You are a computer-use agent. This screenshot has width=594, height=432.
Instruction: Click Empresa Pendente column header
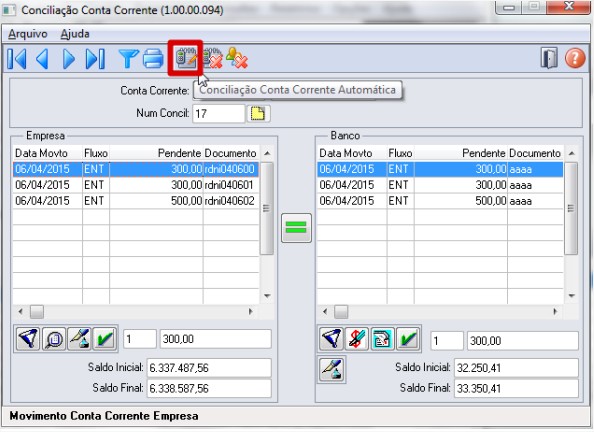point(156,153)
